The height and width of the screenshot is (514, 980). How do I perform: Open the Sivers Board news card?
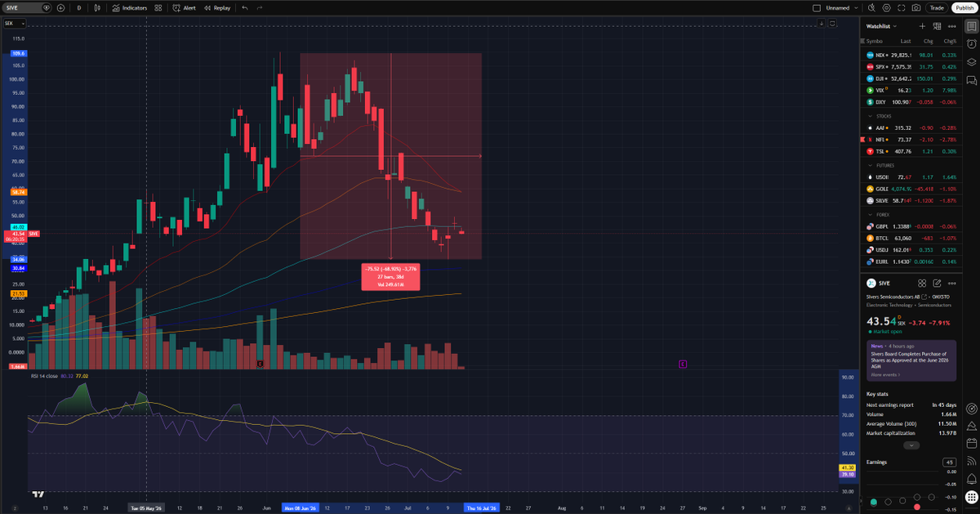click(911, 360)
